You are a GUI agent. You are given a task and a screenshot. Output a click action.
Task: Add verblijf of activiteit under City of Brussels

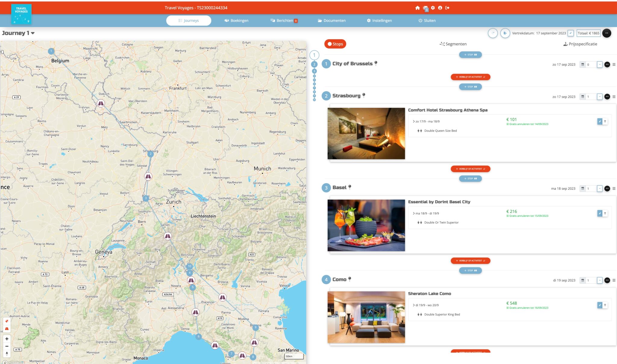click(x=470, y=77)
